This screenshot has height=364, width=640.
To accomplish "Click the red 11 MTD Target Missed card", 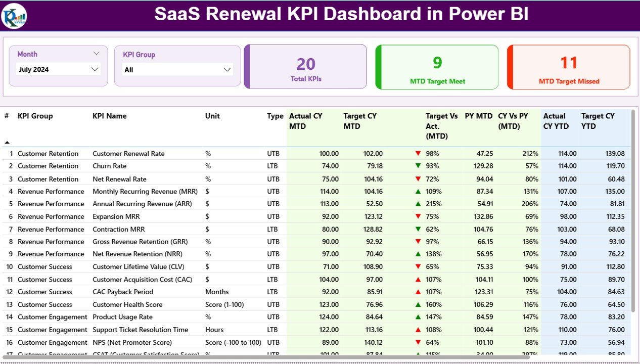I will [x=568, y=66].
